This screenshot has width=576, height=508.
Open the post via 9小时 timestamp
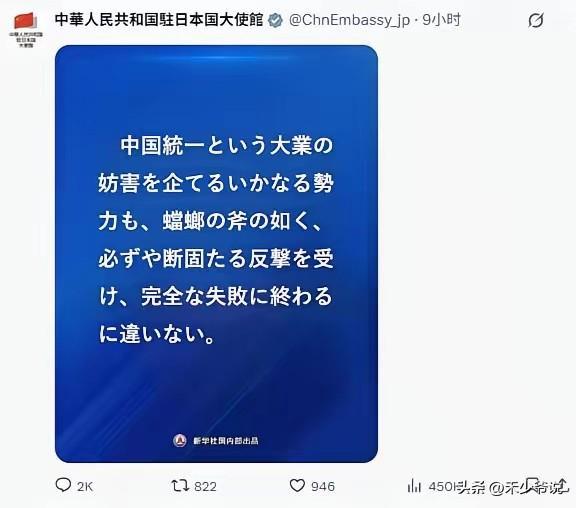click(x=441, y=20)
